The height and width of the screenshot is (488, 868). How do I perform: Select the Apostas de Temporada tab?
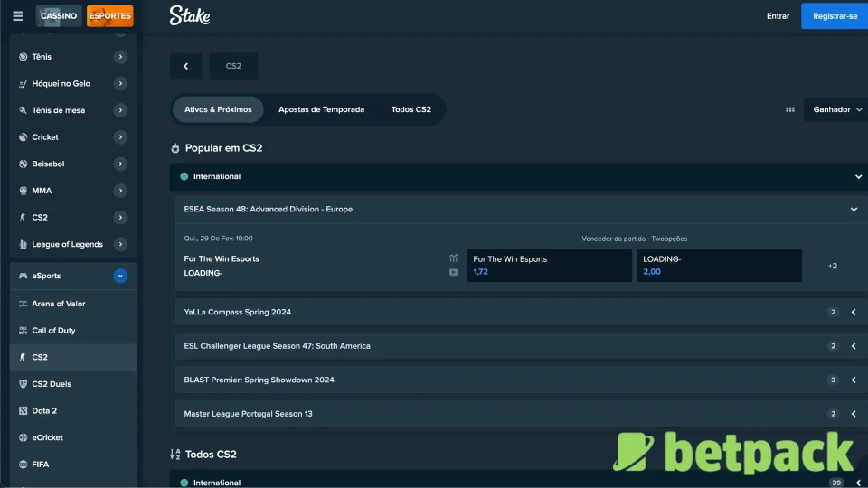coord(321,109)
